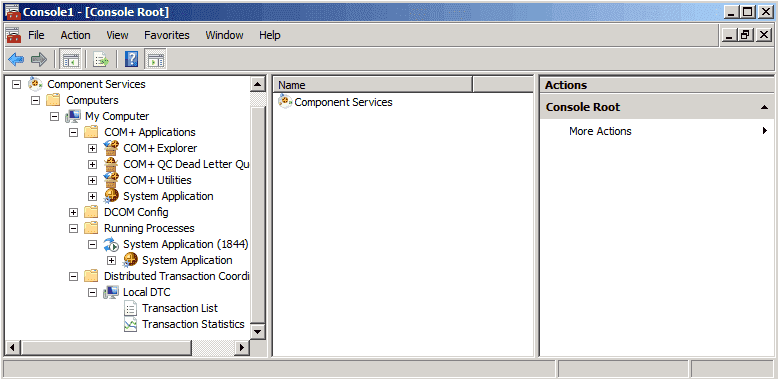Viewport: 778px width, 379px height.
Task: Click the Transaction List icon
Action: click(x=130, y=308)
